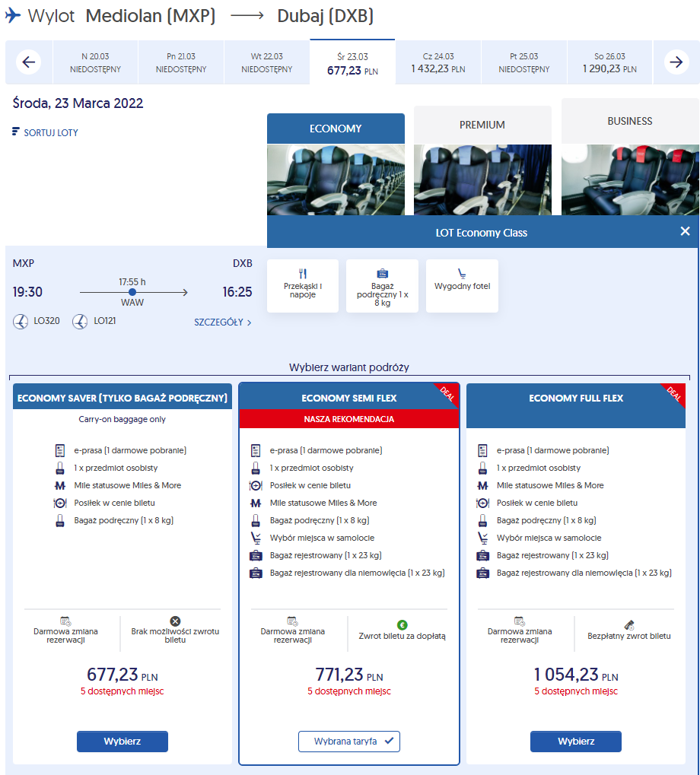Viewport: 700px width, 775px height.
Task: Click the 1 054,23 PLN Full Flex price
Action: pyautogui.click(x=575, y=675)
